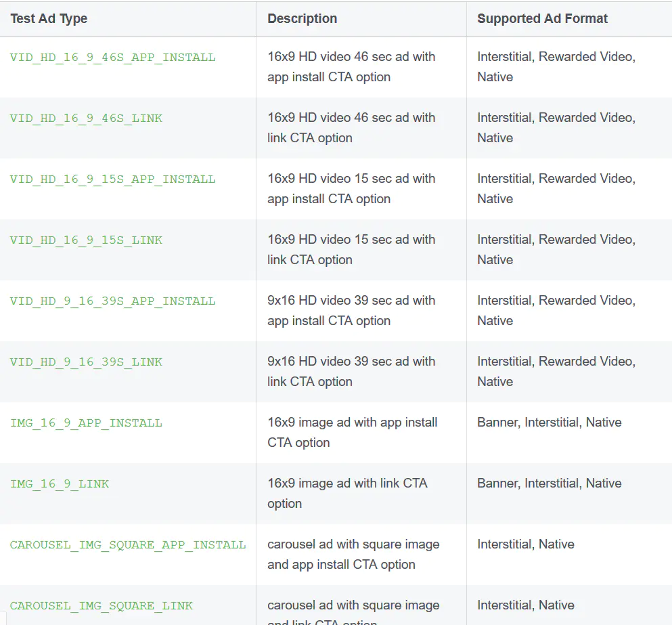672x625 pixels.
Task: Click supported format cell for VID_HD_16_9_15S_LINK
Action: (x=556, y=249)
